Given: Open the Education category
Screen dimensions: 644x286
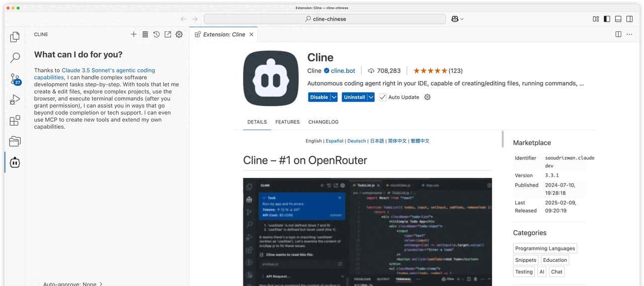Looking at the screenshot, I should pos(555,260).
